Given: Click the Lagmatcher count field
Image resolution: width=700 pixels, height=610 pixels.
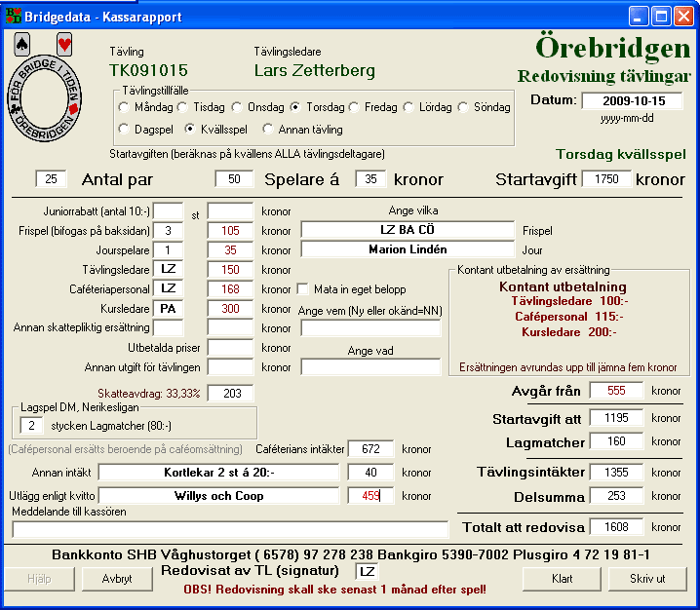Looking at the screenshot, I should pyautogui.click(x=31, y=425).
